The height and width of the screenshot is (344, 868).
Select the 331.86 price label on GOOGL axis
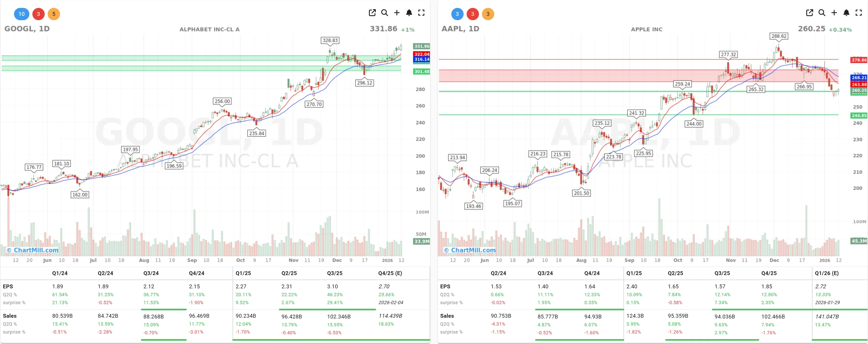[x=421, y=46]
